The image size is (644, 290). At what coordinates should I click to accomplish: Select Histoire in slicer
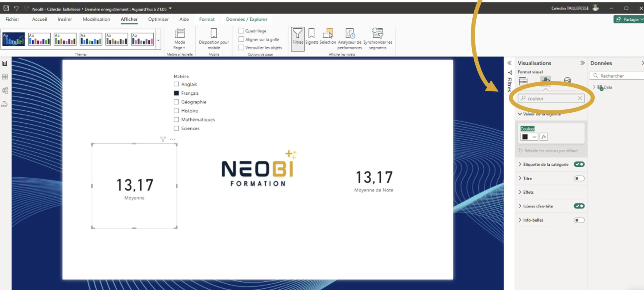pos(176,111)
